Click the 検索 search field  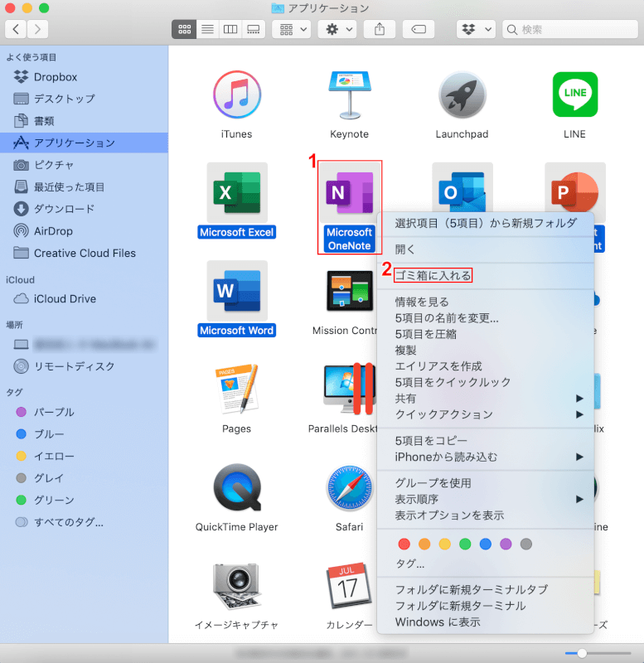[x=570, y=29]
